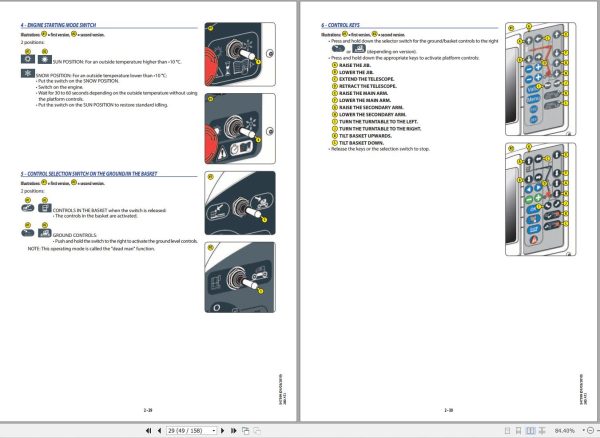Click the 84.40% zoom value
This screenshot has width=600, height=438.
[565, 431]
